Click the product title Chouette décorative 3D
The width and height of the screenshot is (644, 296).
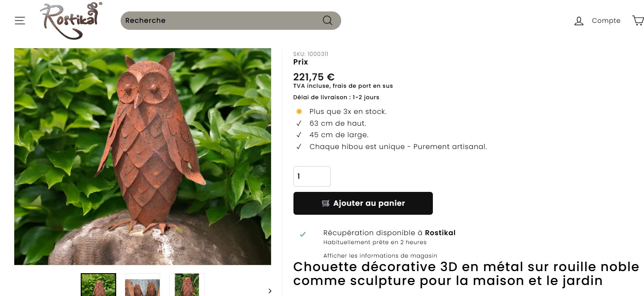466,274
